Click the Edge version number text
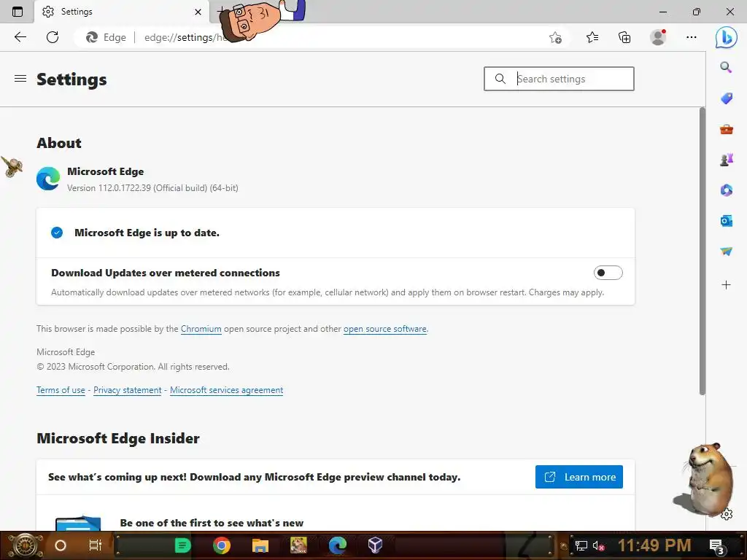Screen dimensions: 747x560 [152, 188]
